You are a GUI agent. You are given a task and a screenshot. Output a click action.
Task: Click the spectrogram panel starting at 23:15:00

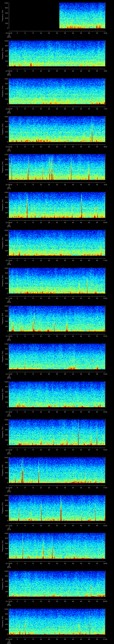pyautogui.click(x=57, y=432)
